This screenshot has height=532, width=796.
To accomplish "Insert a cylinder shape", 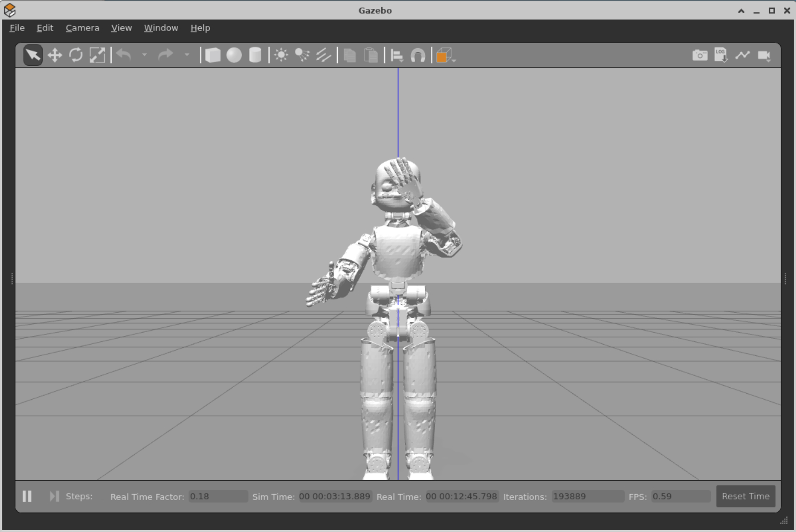I will point(255,56).
